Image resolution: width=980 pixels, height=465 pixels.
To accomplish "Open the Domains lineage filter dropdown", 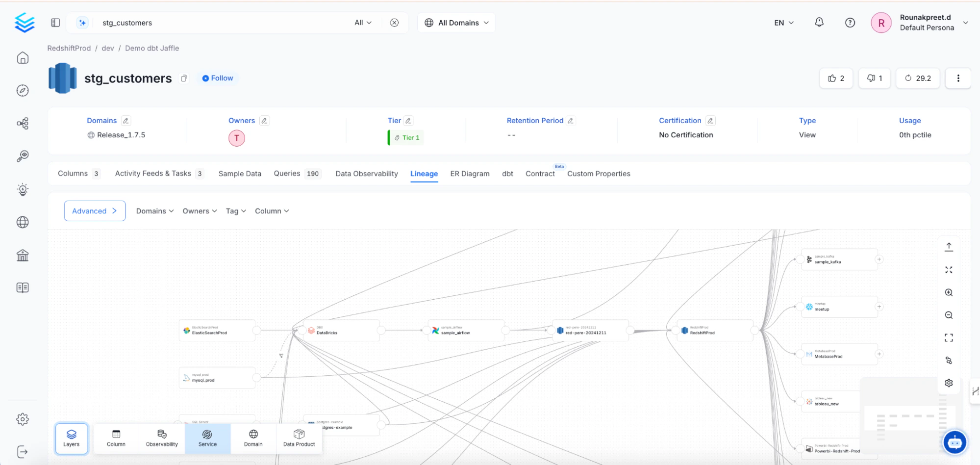I will (155, 211).
